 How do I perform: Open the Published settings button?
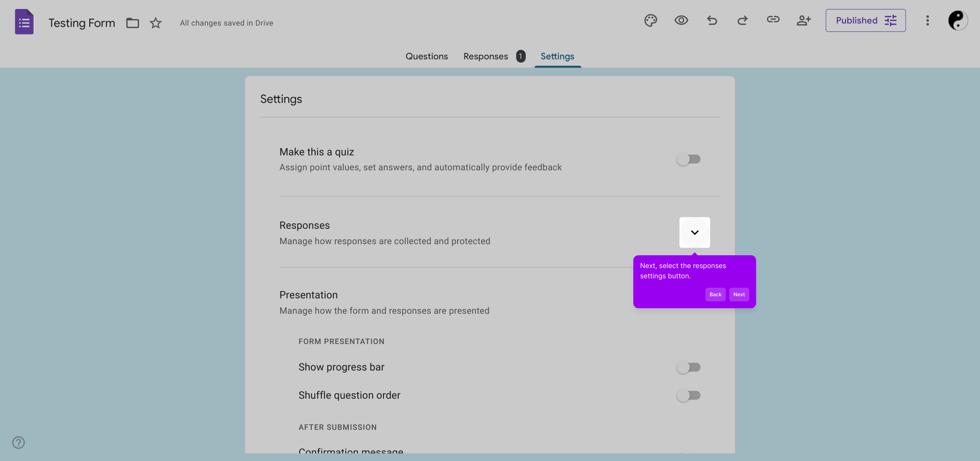865,20
